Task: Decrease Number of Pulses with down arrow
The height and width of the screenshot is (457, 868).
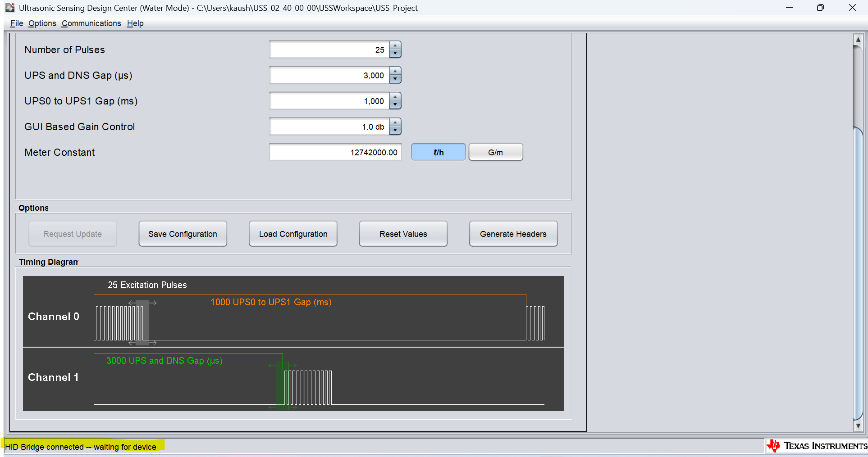Action: pyautogui.click(x=395, y=54)
